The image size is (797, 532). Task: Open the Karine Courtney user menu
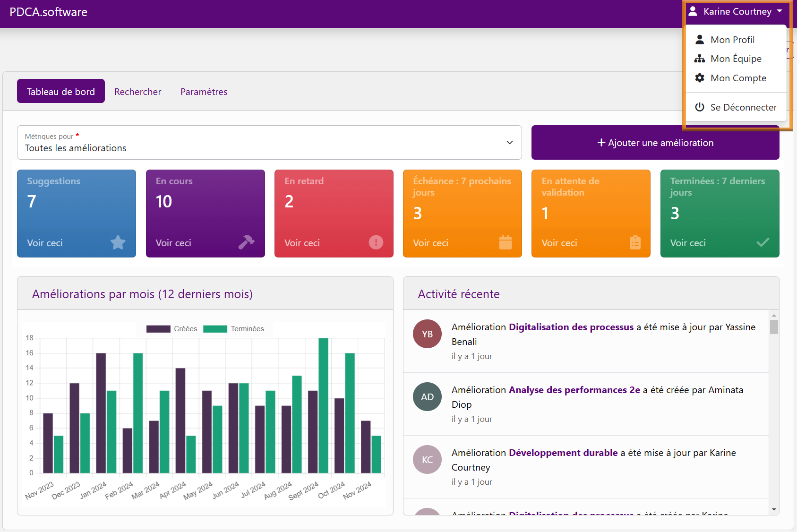pos(735,11)
